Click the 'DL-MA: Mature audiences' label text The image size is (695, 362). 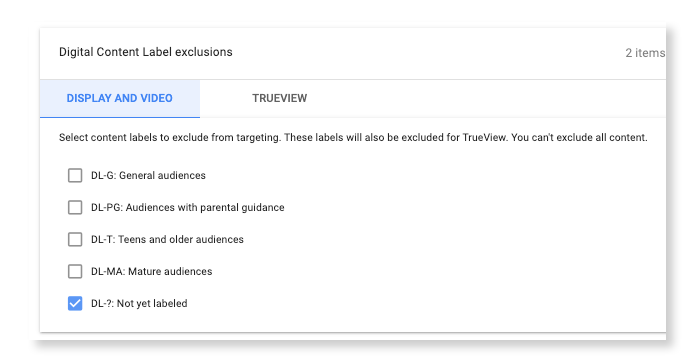coord(152,271)
